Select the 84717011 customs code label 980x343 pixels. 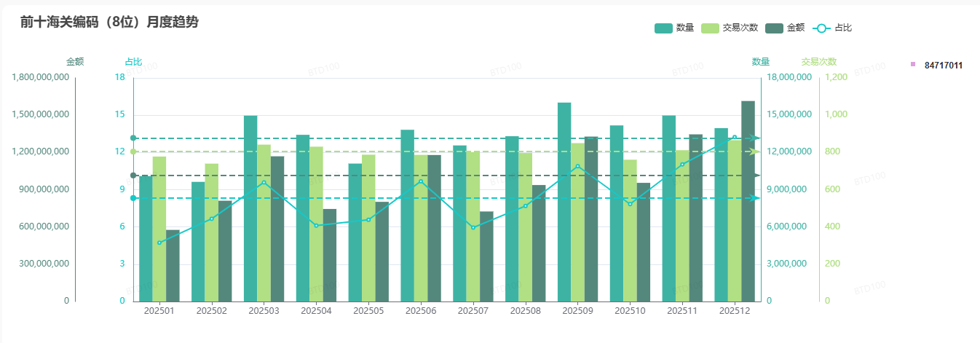point(943,66)
